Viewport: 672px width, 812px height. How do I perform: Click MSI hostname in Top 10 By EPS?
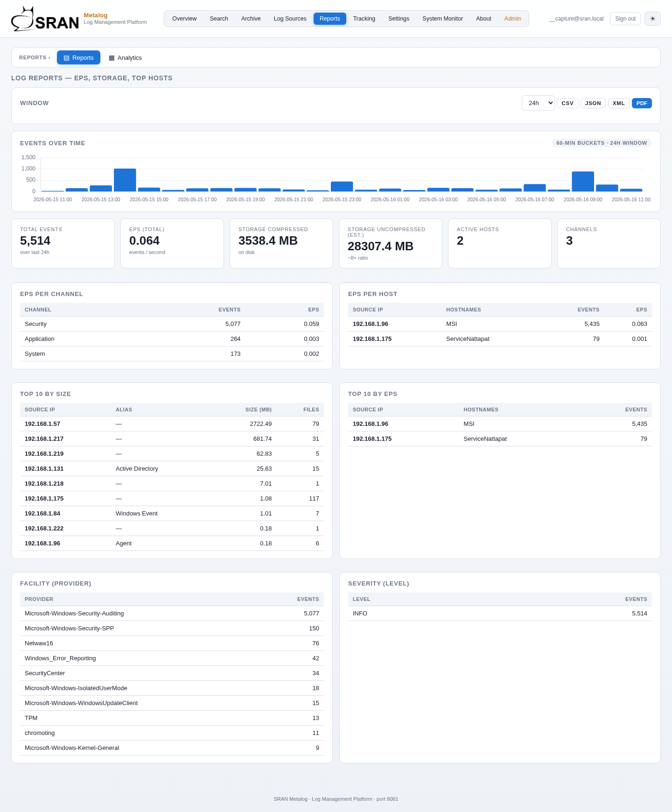469,424
